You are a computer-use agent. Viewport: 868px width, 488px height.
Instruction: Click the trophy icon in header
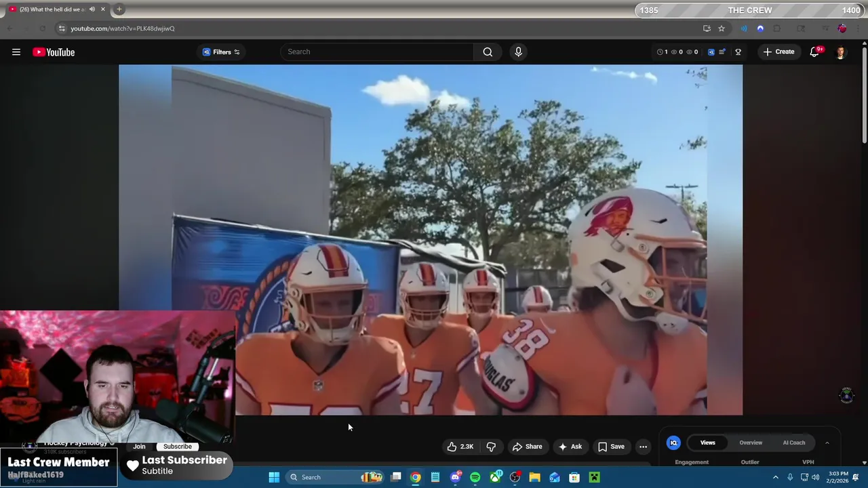click(x=738, y=52)
